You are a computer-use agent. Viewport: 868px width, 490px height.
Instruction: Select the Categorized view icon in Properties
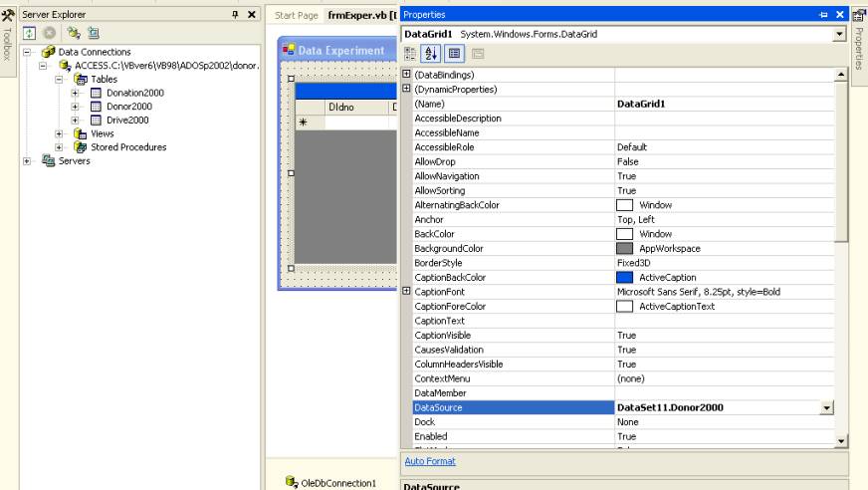(410, 54)
